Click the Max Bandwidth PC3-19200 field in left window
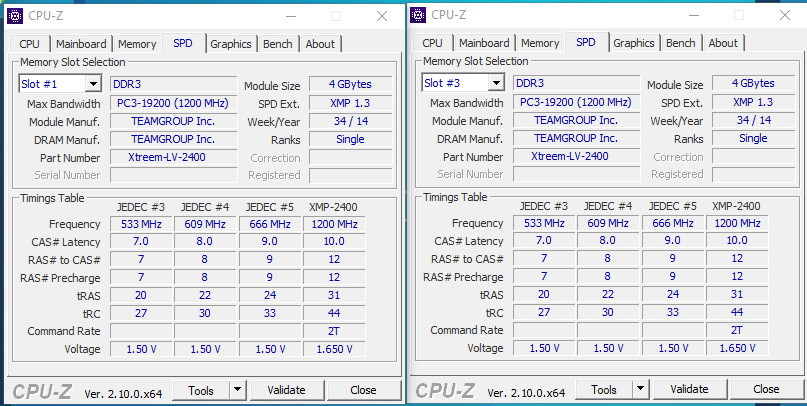Viewport: 807px width, 406px height. click(x=173, y=103)
